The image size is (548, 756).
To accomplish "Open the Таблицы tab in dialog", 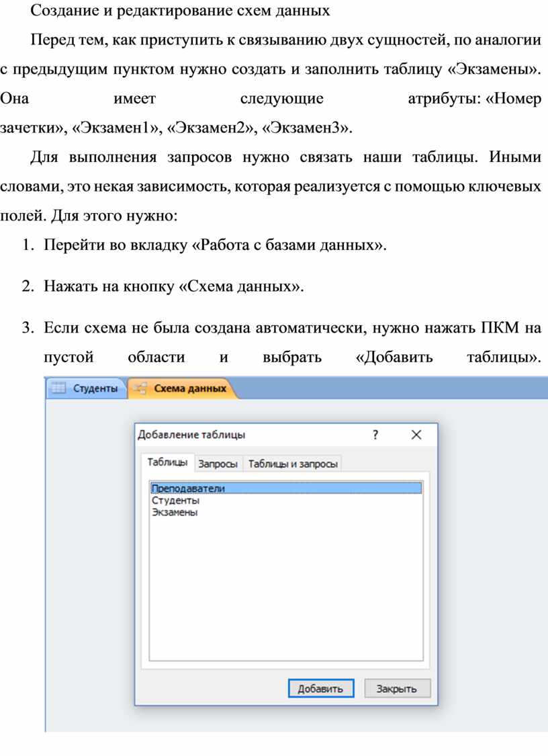I will (167, 462).
